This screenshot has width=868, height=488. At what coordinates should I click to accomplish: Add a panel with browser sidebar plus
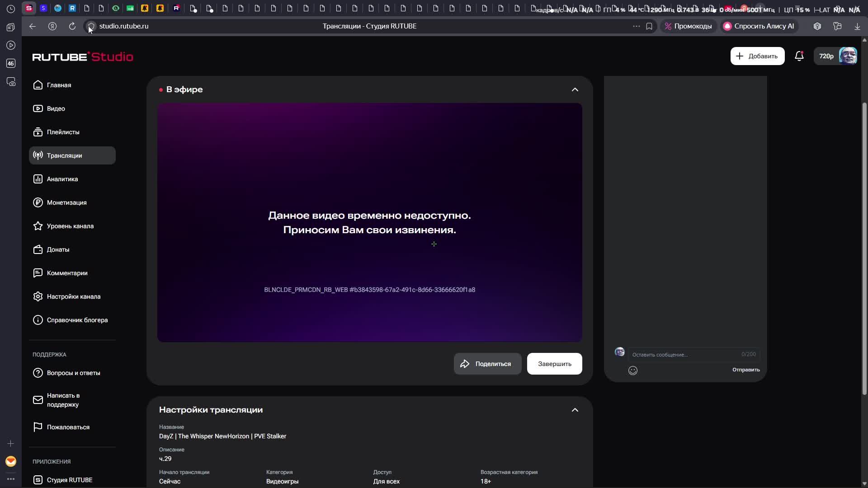click(x=11, y=444)
